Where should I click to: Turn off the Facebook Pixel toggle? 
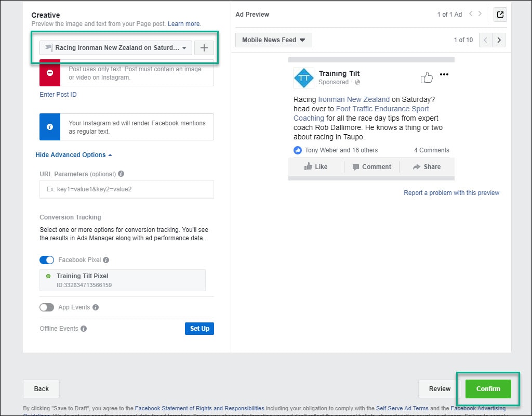[47, 260]
